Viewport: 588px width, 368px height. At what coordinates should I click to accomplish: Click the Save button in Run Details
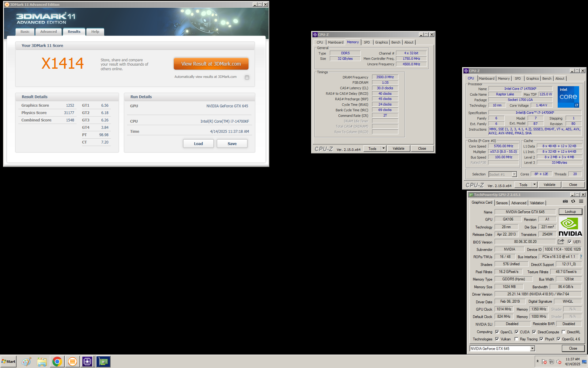pyautogui.click(x=232, y=144)
